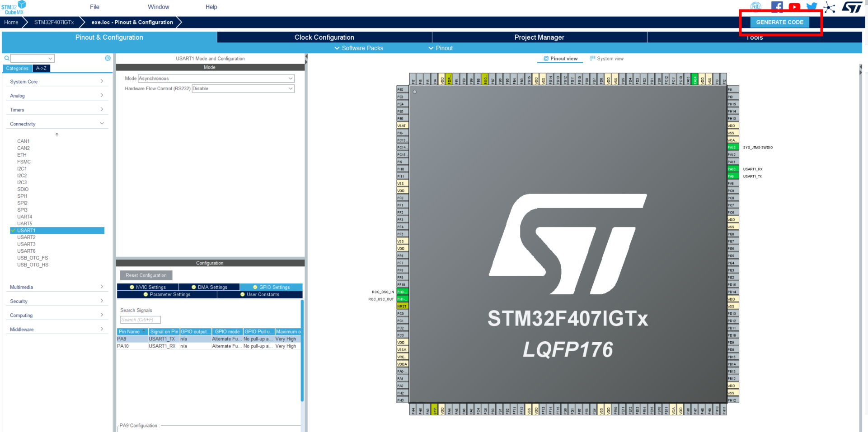Click the STM32F407IGTx breadcrumb

point(54,22)
